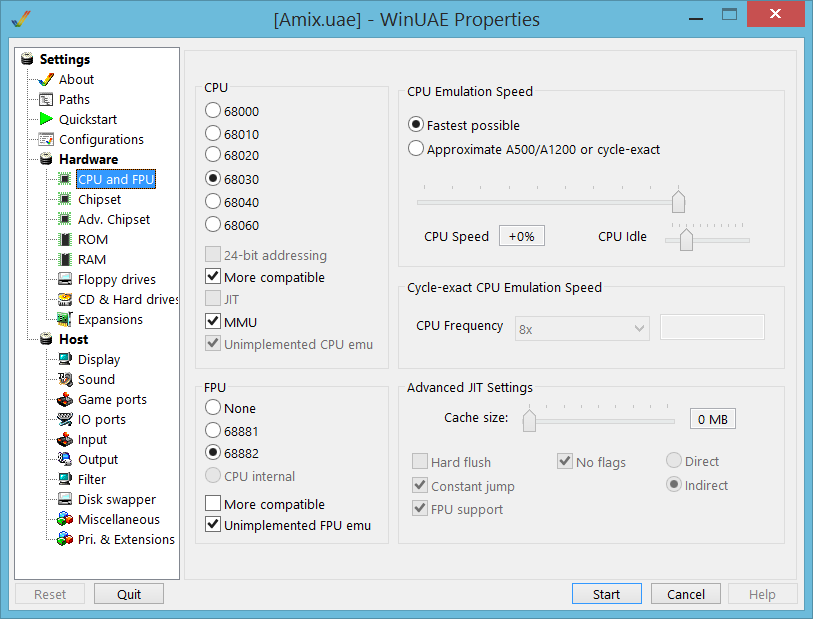
Task: Click the Help button
Action: coord(762,594)
